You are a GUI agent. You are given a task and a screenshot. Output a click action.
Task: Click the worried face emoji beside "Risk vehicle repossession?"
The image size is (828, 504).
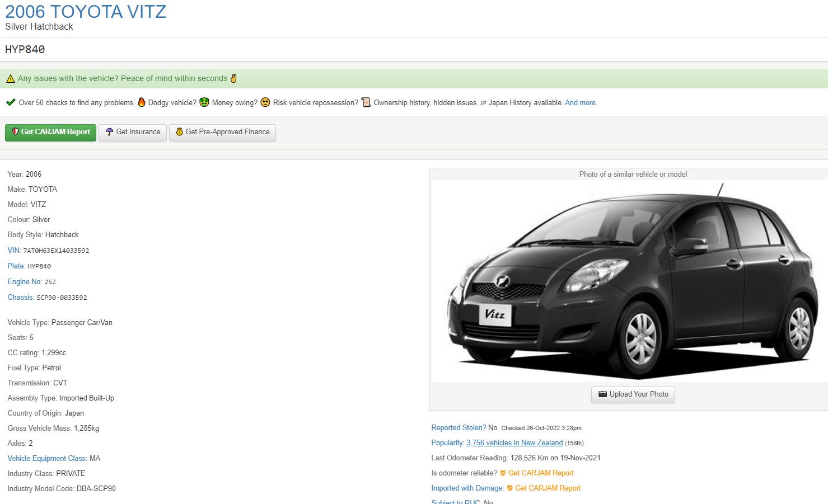click(265, 102)
